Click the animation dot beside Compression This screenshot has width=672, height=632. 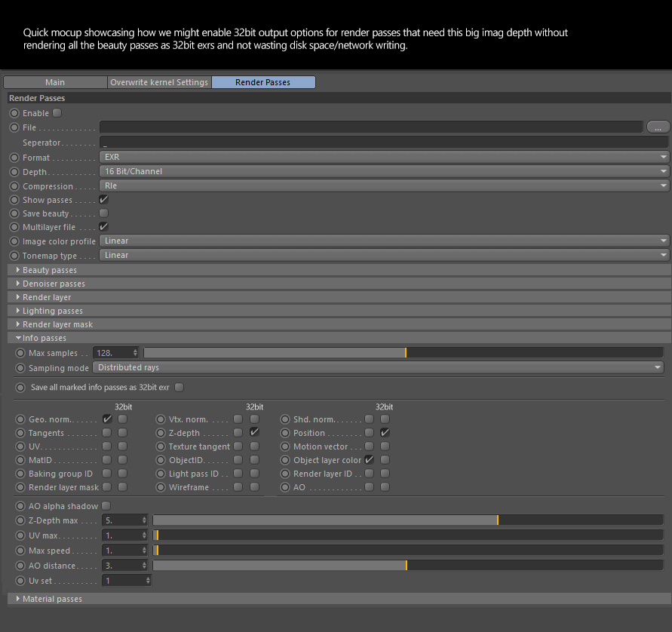(14, 186)
